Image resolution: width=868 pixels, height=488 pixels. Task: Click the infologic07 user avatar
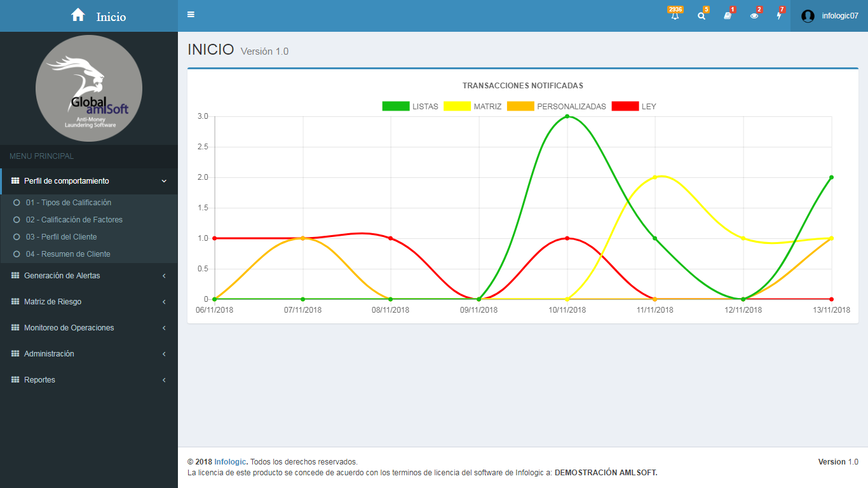[808, 16]
